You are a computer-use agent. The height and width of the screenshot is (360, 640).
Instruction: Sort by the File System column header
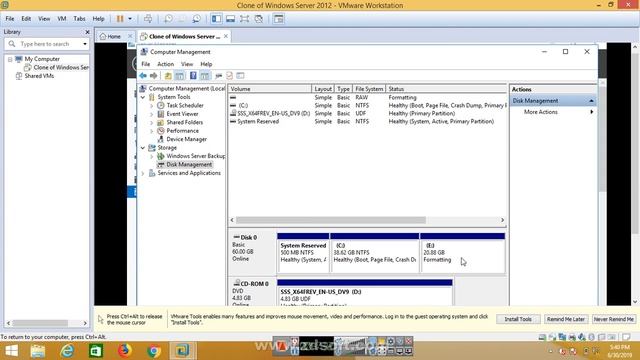coord(369,89)
